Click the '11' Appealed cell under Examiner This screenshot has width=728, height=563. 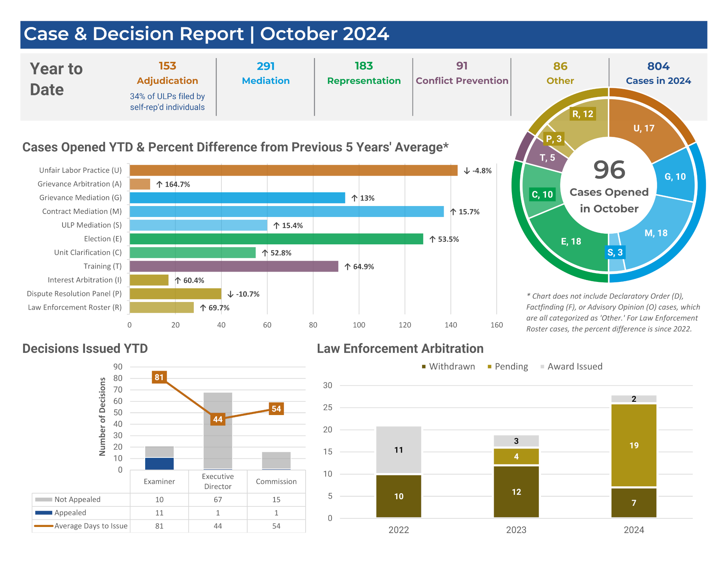pyautogui.click(x=159, y=513)
